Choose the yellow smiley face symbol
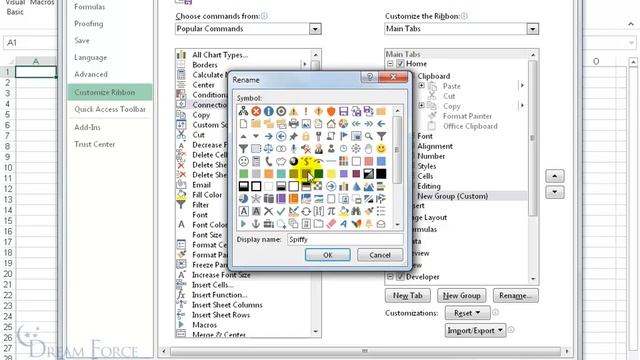This screenshot has height=360, width=640. [x=381, y=149]
